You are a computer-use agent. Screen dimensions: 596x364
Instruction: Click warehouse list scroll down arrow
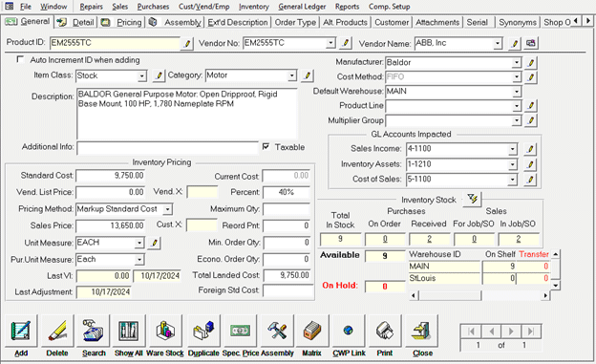pos(555,285)
